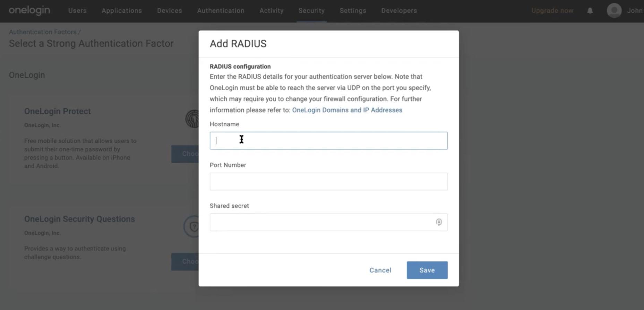Open the Users menu

coord(77,11)
